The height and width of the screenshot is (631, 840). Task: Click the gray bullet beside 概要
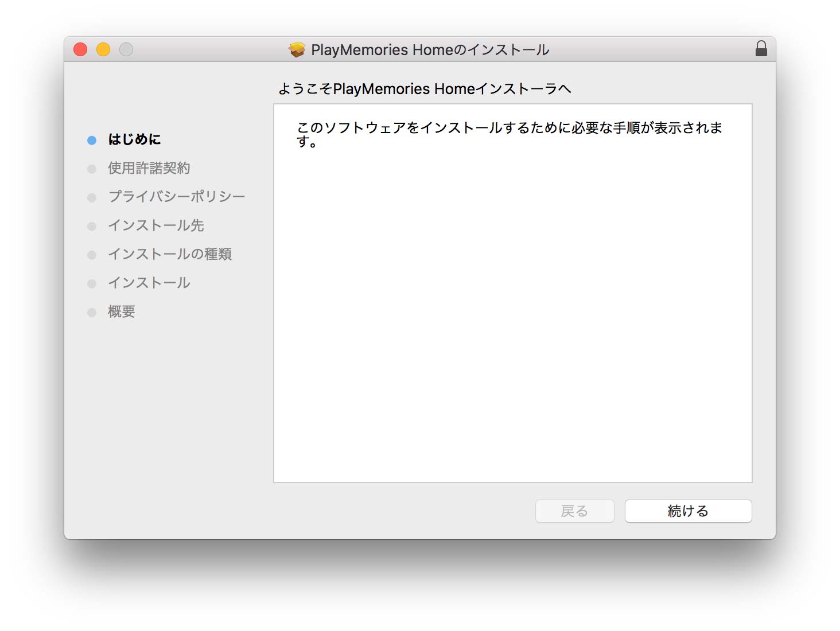pos(92,313)
